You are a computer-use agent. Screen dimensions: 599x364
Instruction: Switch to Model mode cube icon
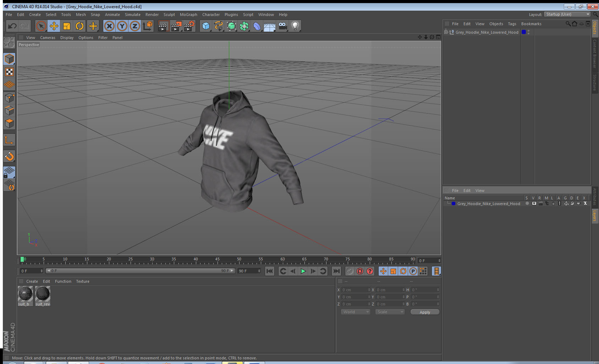(x=9, y=59)
